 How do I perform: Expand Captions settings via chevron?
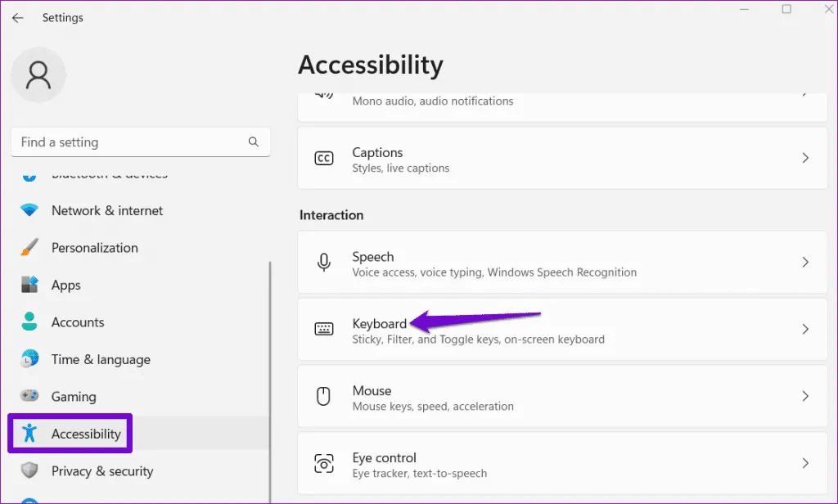tap(805, 158)
